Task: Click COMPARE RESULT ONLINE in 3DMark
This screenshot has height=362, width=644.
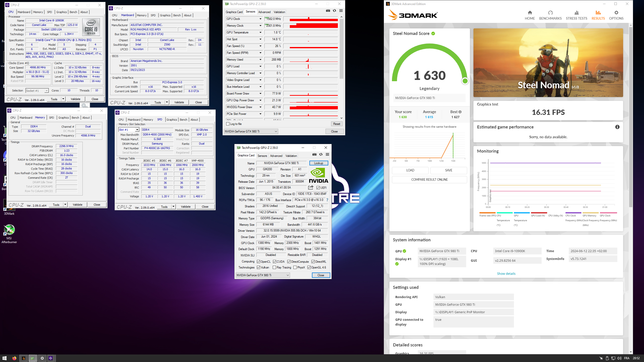Action: 429,179
